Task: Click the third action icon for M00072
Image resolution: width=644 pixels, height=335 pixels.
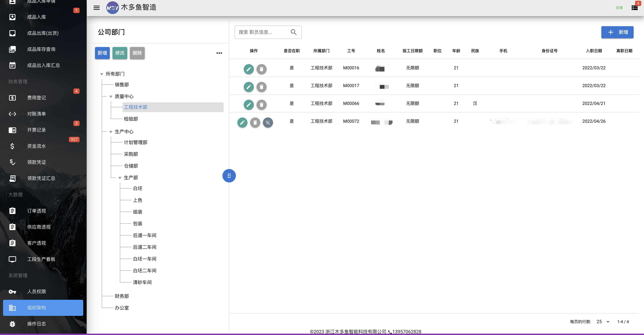Action: [268, 123]
